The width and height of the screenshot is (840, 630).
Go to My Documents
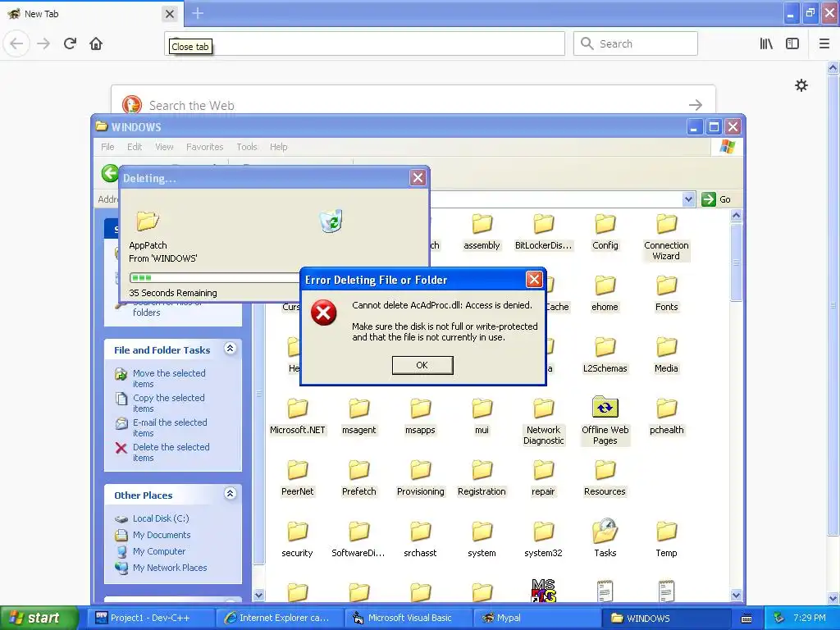coord(153,535)
